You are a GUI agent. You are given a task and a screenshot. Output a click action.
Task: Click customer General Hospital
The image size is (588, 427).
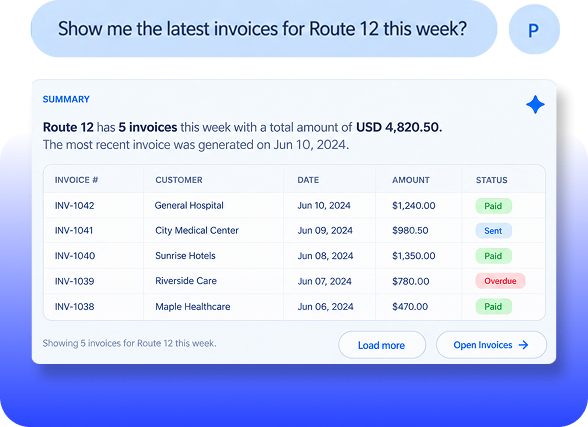[x=189, y=205]
